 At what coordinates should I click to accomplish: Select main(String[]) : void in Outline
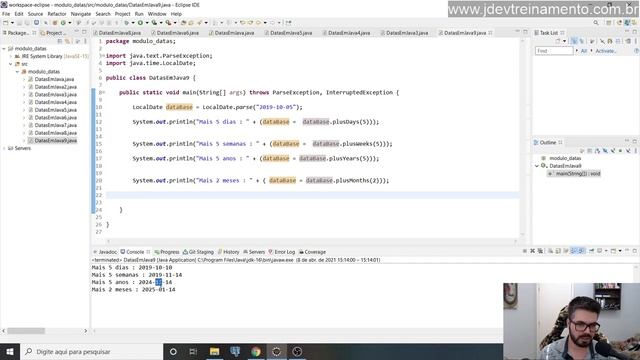click(x=578, y=173)
